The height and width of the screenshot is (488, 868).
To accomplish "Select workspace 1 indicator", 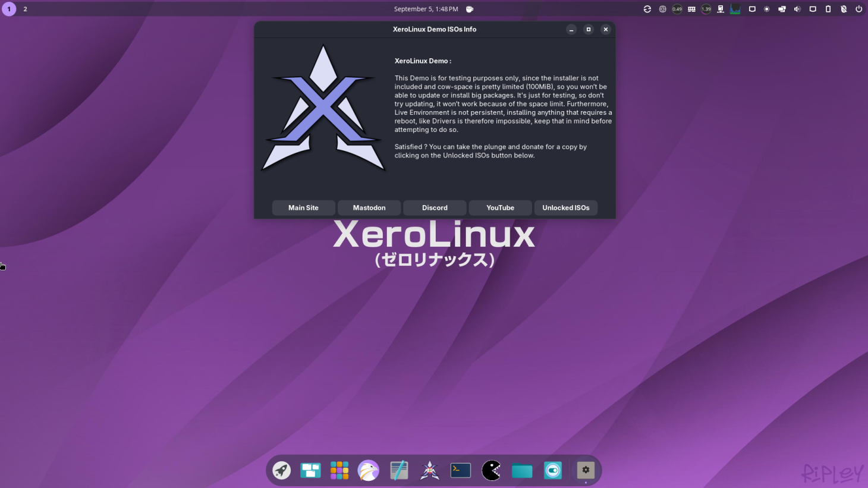I will tap(9, 9).
